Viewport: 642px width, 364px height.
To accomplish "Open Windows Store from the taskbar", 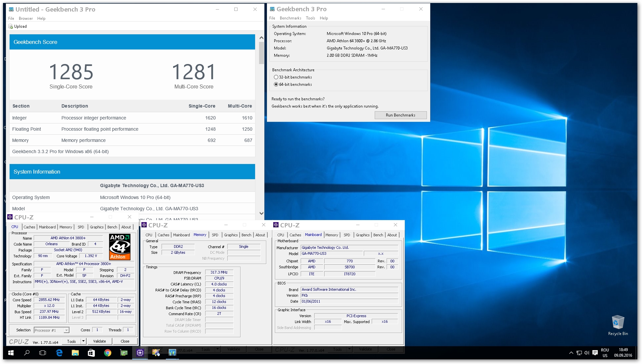I will point(91,353).
